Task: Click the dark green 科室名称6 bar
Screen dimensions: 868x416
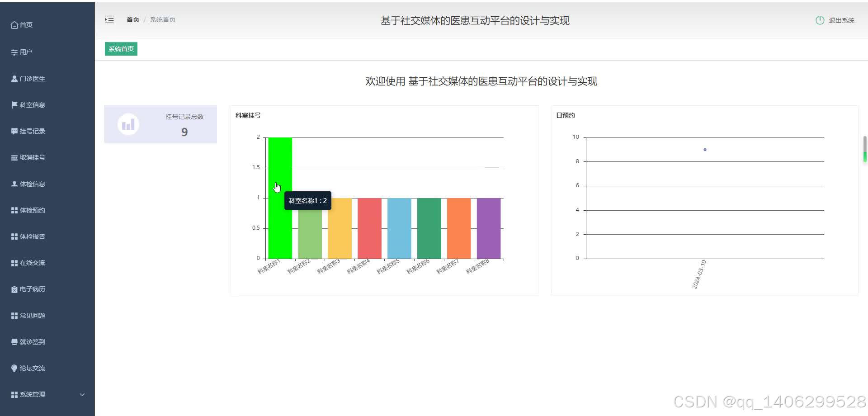Action: click(x=429, y=228)
